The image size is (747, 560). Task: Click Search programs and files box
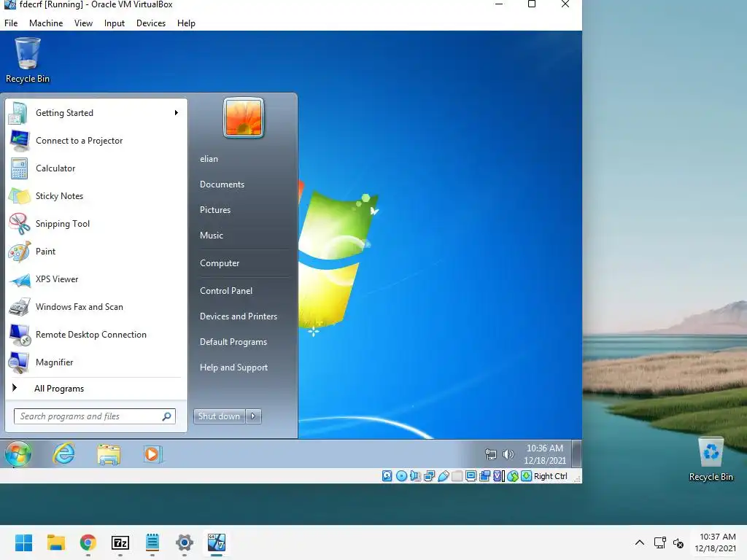[94, 416]
